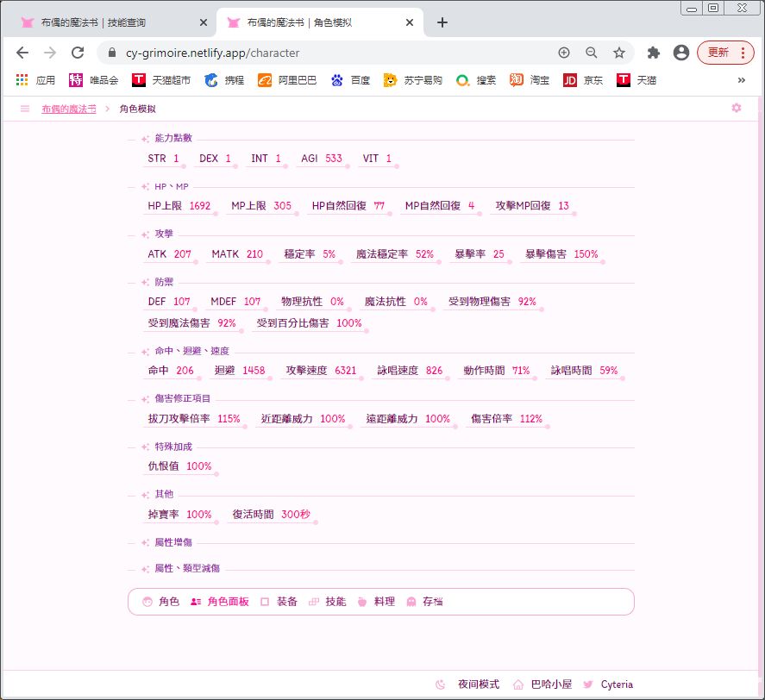Open the settings gear icon in page header
Viewport: 765px width, 700px height.
point(737,108)
